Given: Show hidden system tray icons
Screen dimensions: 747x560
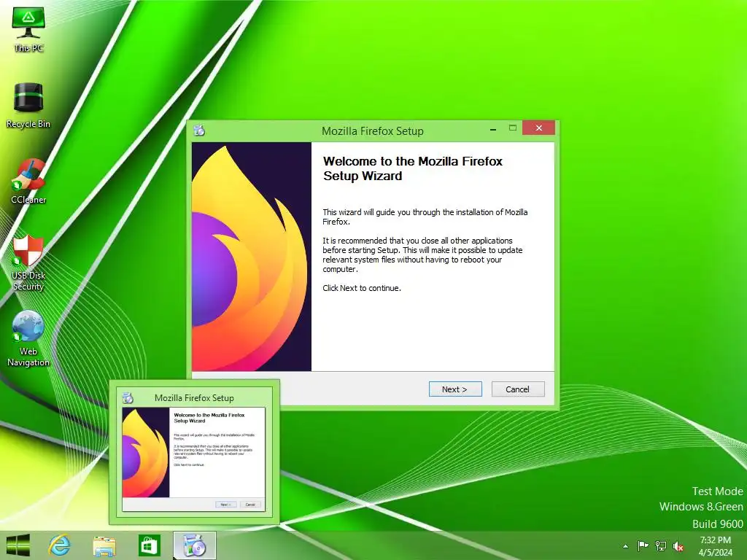Looking at the screenshot, I should tap(625, 546).
